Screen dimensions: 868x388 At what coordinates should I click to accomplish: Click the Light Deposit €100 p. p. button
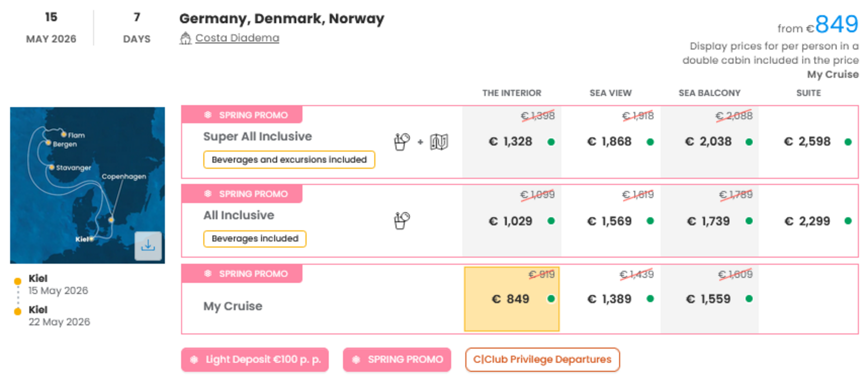[x=255, y=360]
